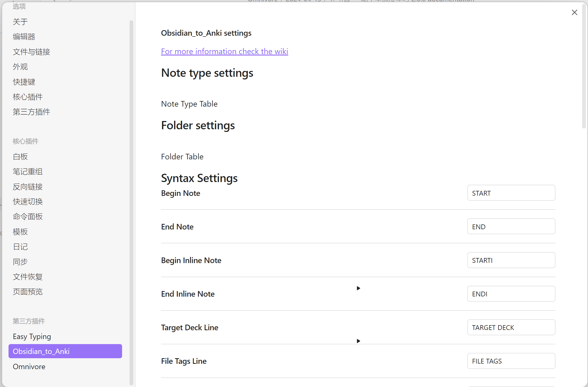The image size is (588, 387).
Task: Click the File Tags Line input
Action: pos(511,361)
